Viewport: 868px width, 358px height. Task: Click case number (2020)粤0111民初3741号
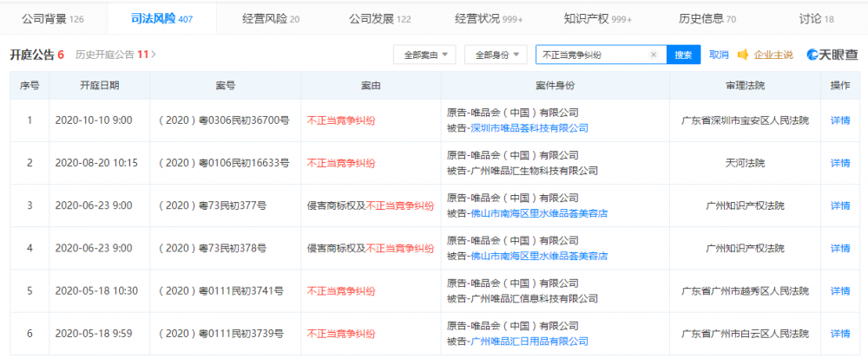click(x=220, y=290)
